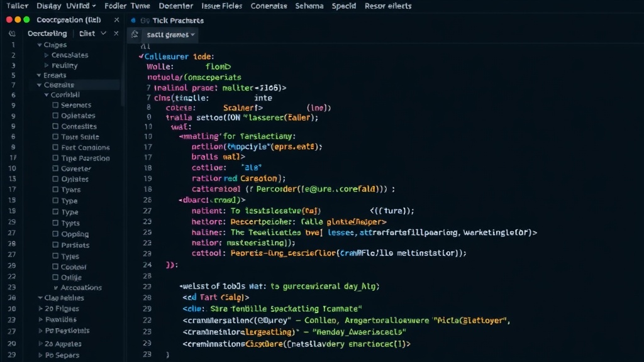This screenshot has height=362, width=644.
Task: Open the Taller menu
Action: click(x=17, y=6)
